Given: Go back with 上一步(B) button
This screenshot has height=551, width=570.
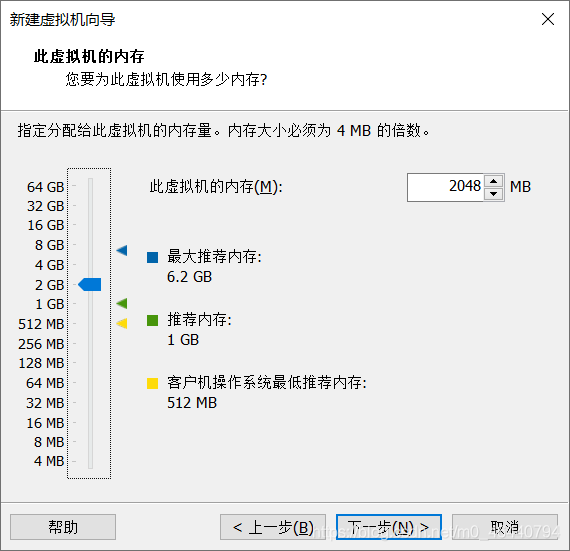Looking at the screenshot, I should coord(273,527).
